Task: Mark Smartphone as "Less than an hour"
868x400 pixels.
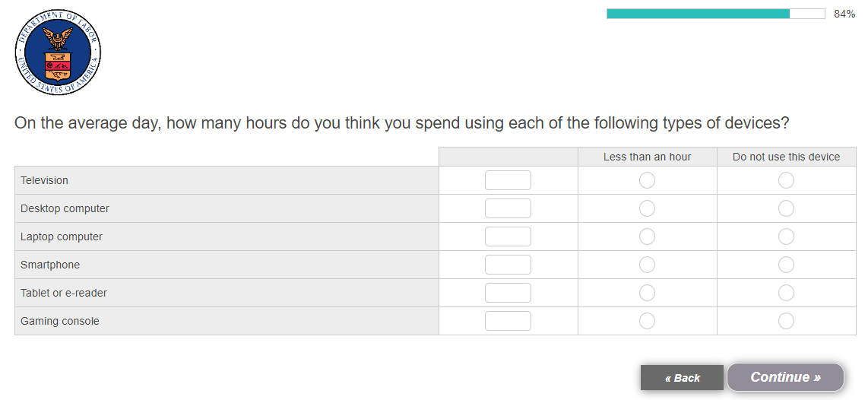Action: coord(647,265)
